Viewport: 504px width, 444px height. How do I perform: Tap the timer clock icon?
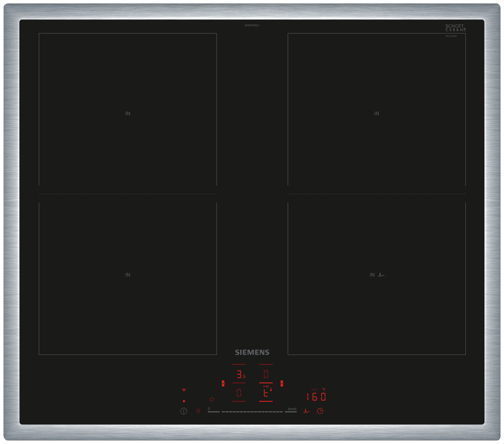tap(320, 411)
